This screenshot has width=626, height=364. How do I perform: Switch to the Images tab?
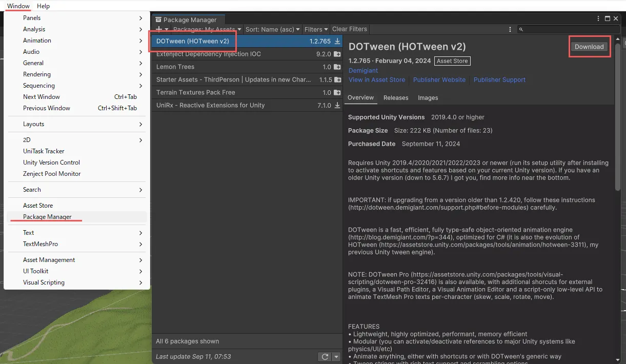tap(428, 98)
